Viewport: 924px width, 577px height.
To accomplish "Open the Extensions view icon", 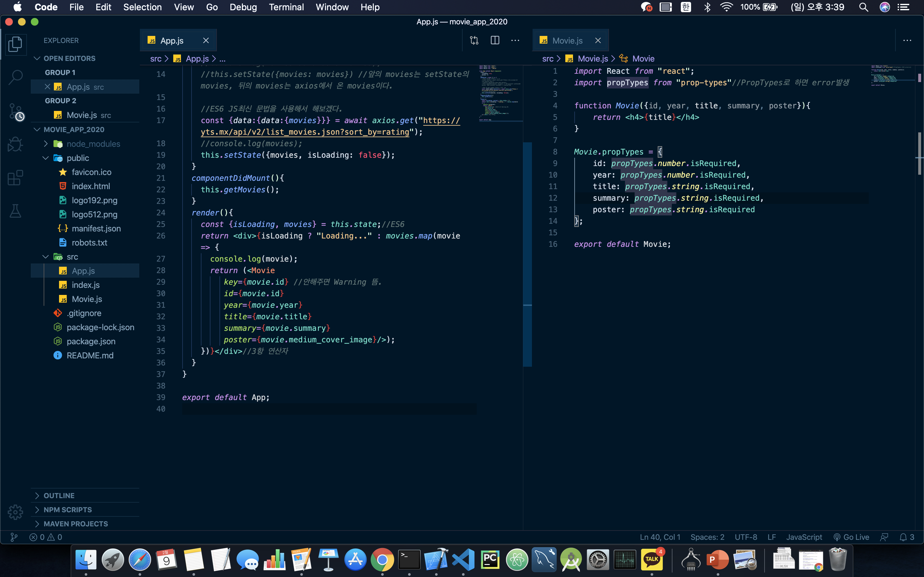I will [x=15, y=178].
